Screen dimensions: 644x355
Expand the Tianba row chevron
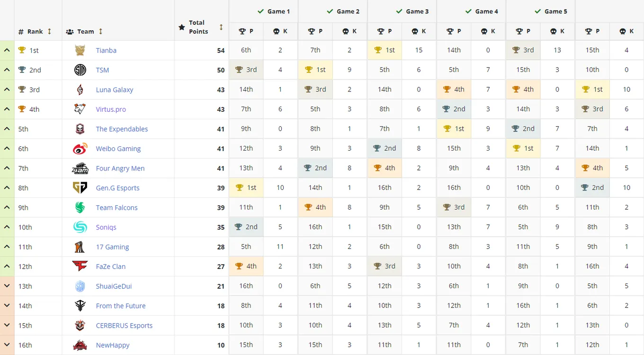click(7, 50)
